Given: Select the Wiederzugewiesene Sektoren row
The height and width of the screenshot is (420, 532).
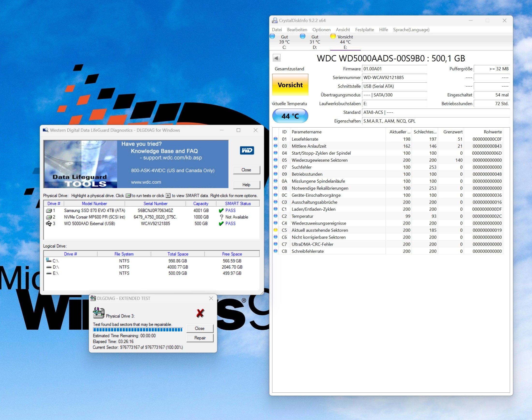Looking at the screenshot, I should click(388, 160).
